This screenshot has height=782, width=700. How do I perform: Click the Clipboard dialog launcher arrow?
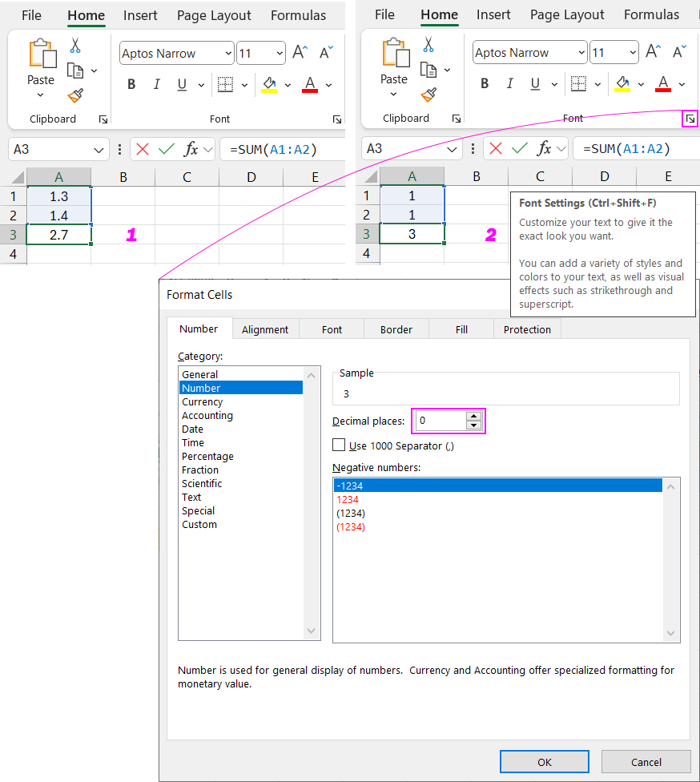[103, 119]
